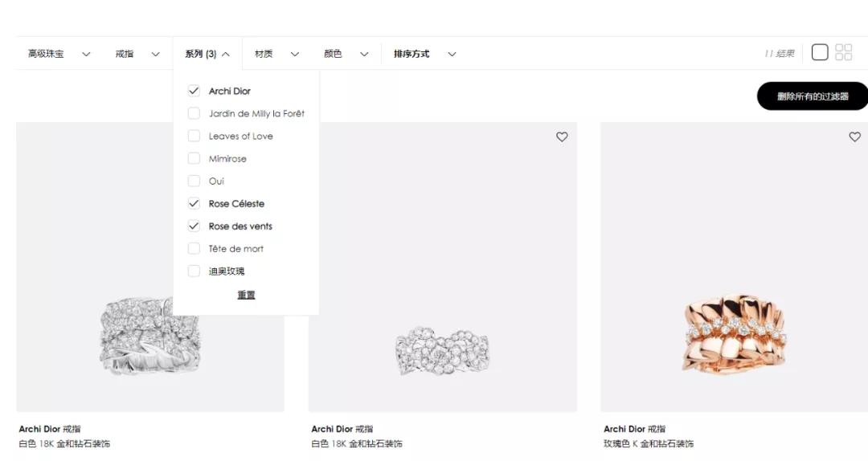Expand the 戒指 filter dropdown
The image size is (868, 461).
click(x=137, y=54)
